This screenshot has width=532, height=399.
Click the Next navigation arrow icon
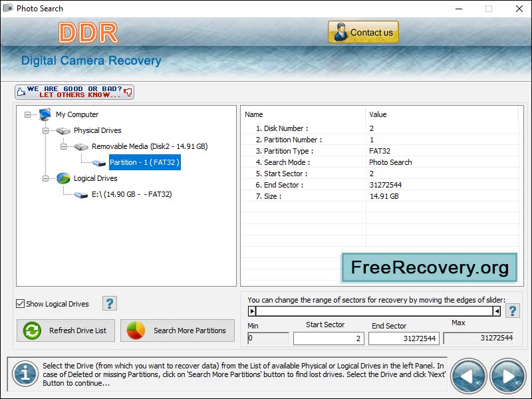tap(507, 376)
